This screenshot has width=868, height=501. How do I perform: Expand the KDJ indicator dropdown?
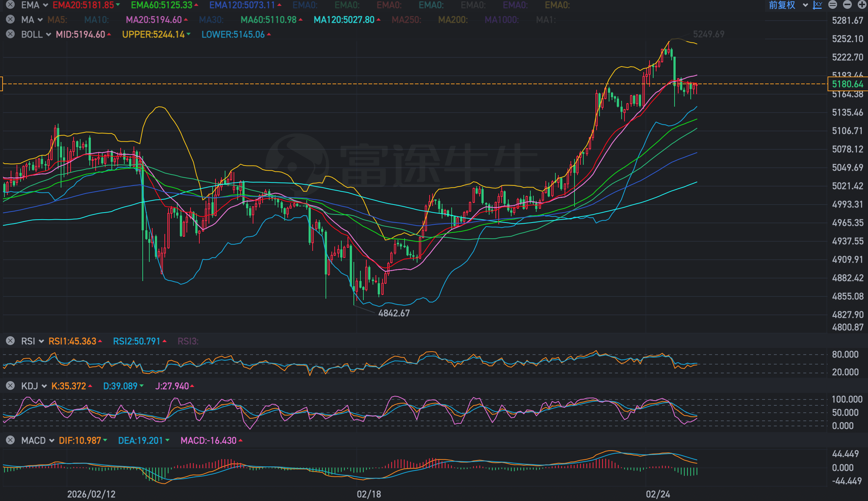44,386
